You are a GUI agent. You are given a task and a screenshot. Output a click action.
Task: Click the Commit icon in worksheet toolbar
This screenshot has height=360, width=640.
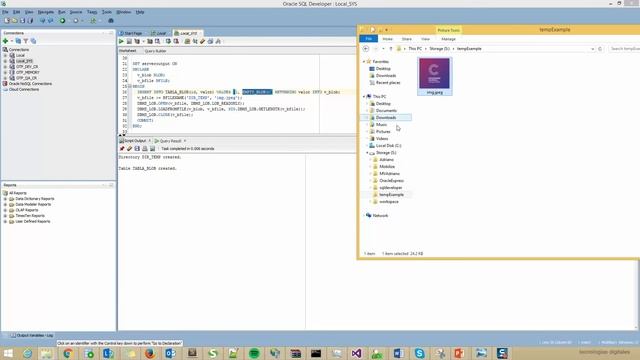point(168,41)
